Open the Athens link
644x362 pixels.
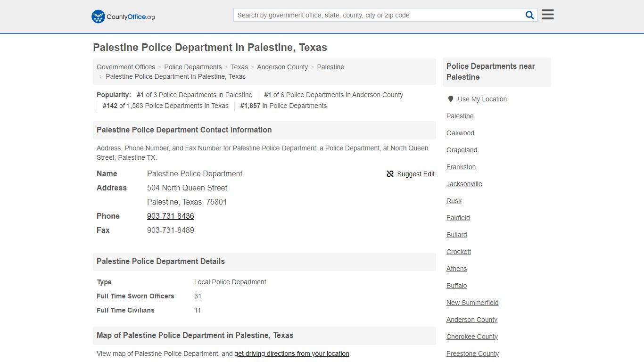click(456, 269)
